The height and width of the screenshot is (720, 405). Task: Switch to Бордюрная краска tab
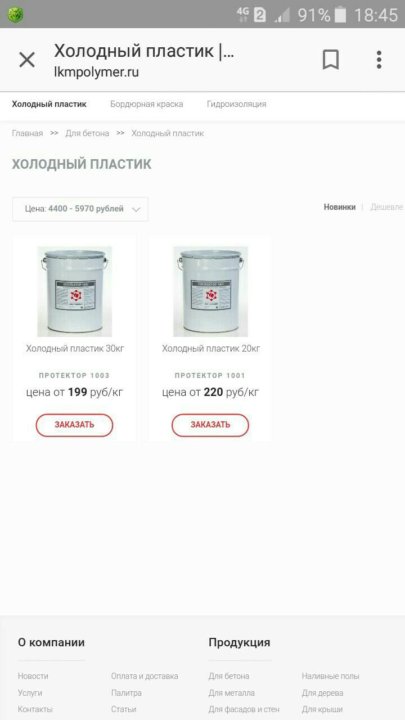point(146,104)
